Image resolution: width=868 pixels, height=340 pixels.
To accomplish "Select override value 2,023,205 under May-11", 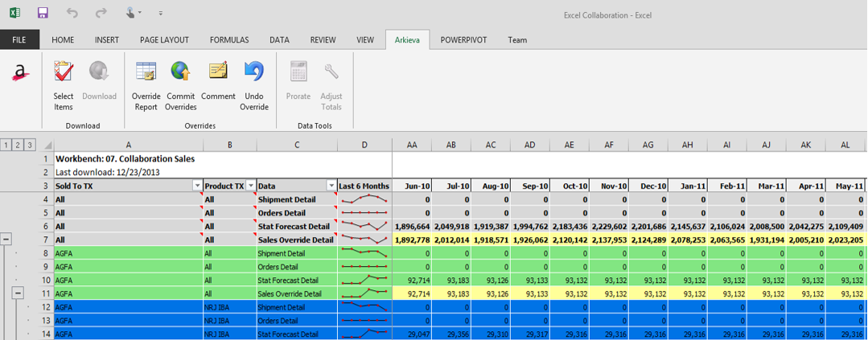I will coord(845,240).
